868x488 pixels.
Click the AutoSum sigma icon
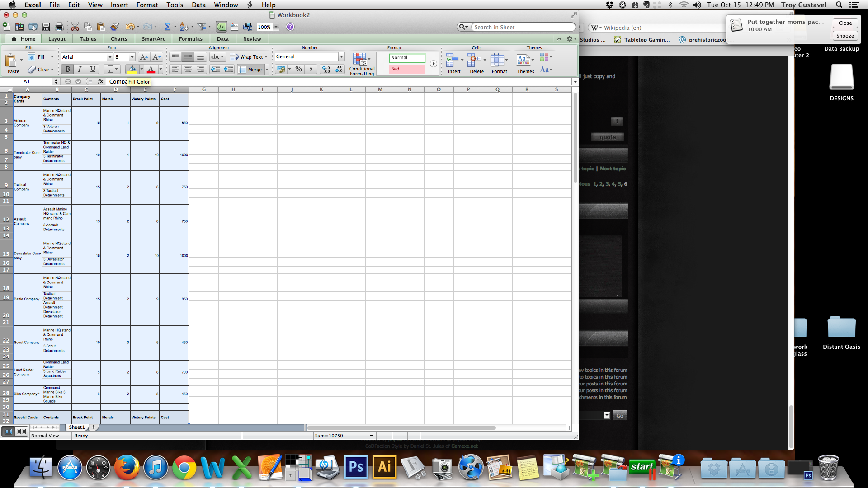coord(167,27)
